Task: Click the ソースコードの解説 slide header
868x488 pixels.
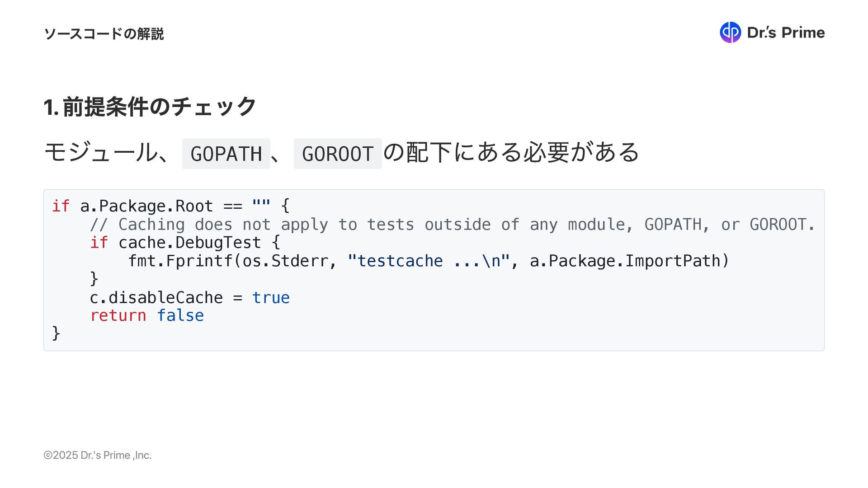Action: point(104,34)
